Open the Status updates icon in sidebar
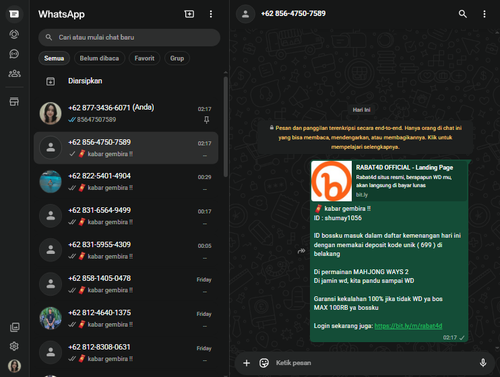500x377 pixels. [14, 34]
